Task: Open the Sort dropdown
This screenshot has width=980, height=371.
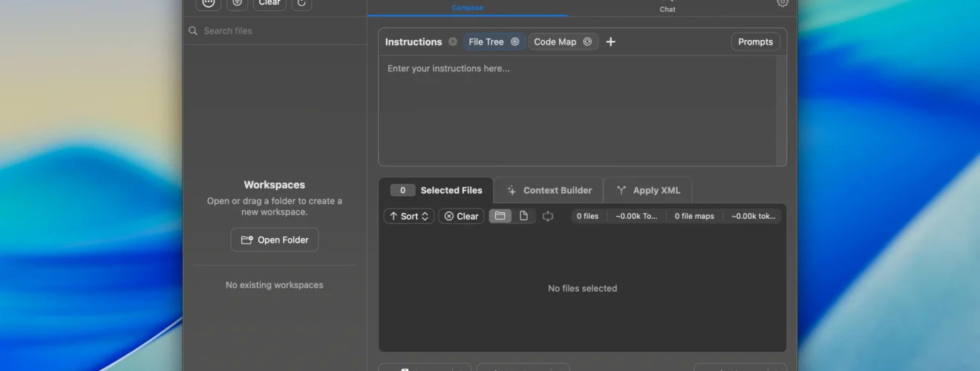Action: pyautogui.click(x=409, y=216)
